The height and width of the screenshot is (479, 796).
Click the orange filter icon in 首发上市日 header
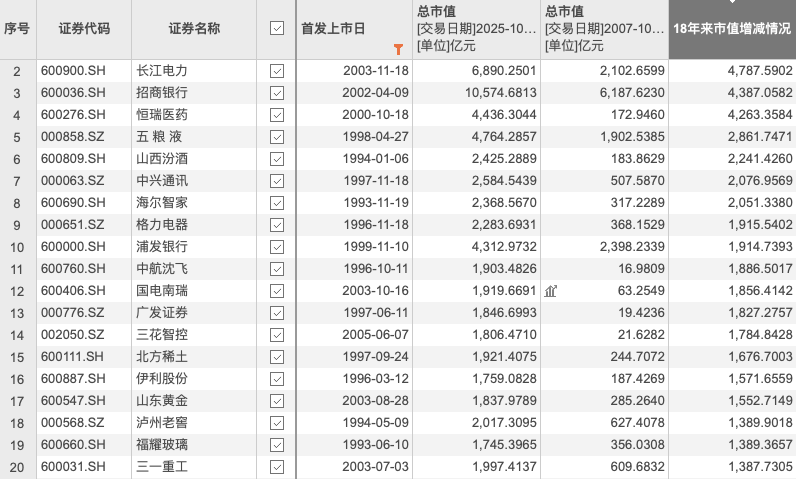point(399,49)
